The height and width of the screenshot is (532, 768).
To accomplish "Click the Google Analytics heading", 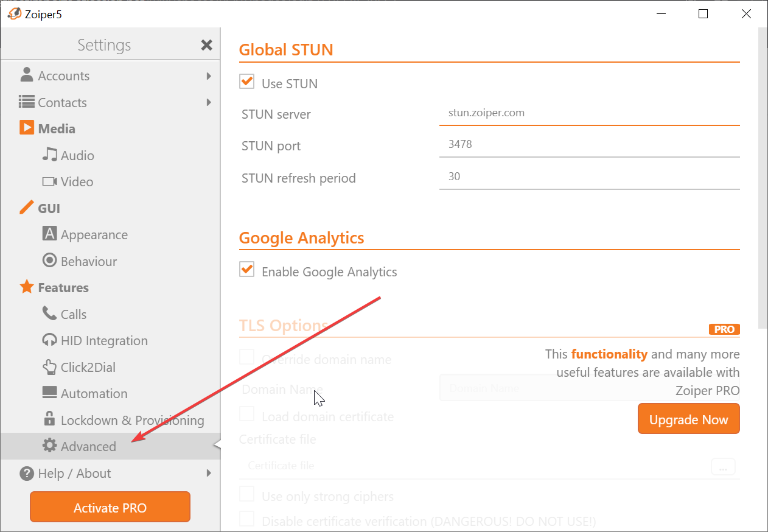I will point(301,238).
